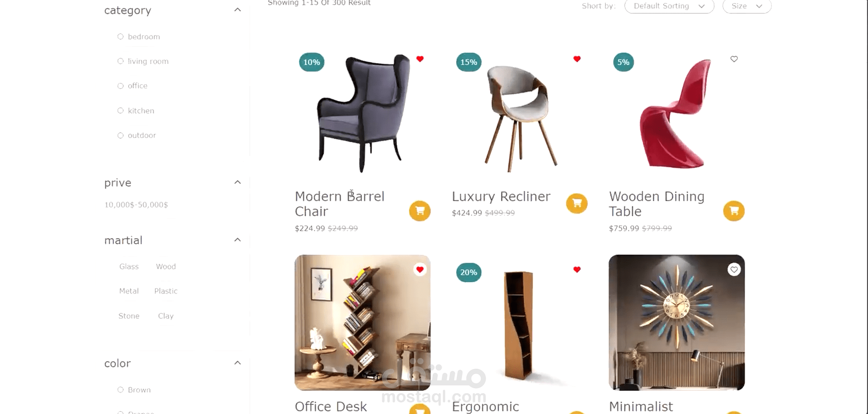
Task: Collapse the martial filter section
Action: [237, 240]
